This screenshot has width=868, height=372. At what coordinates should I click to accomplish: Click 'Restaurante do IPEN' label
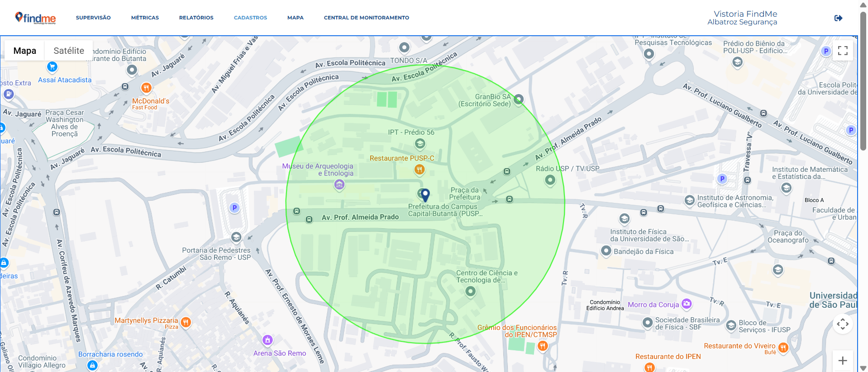(668, 357)
